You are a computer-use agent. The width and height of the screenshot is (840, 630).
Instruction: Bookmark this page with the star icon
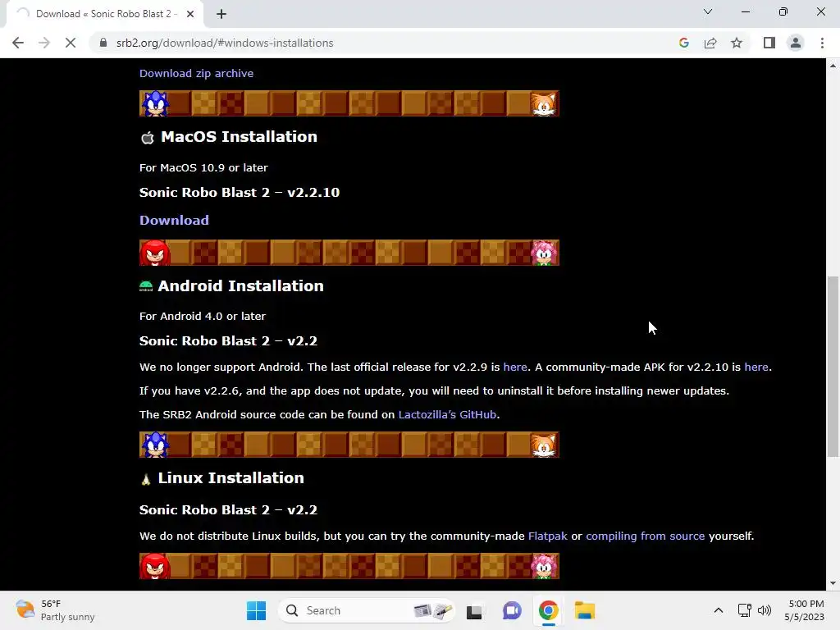tap(737, 43)
